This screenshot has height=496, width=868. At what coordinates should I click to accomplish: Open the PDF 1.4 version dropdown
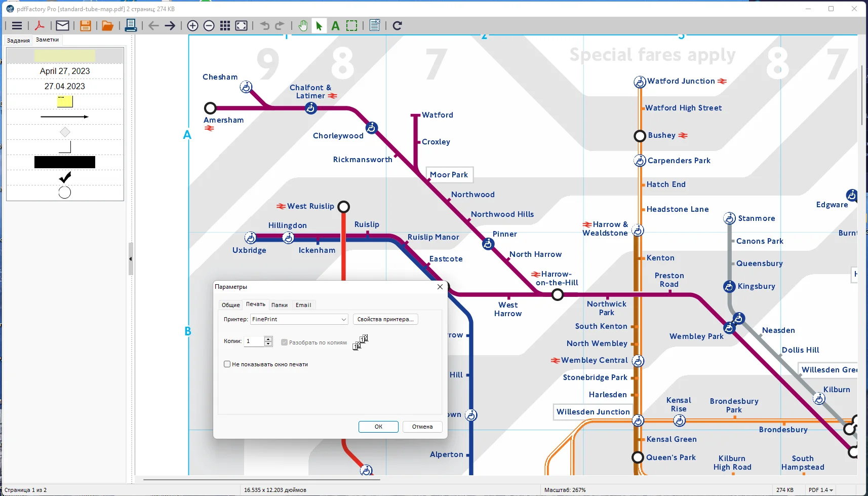[x=821, y=490]
